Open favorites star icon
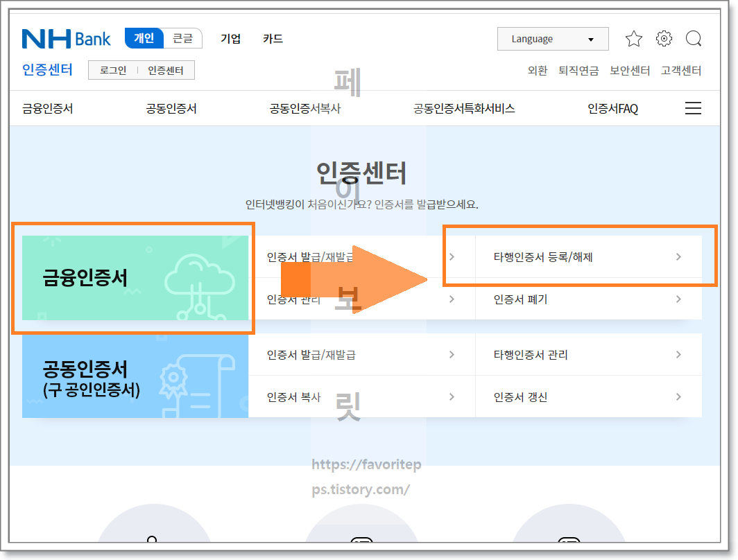The height and width of the screenshot is (560, 738). pyautogui.click(x=633, y=39)
